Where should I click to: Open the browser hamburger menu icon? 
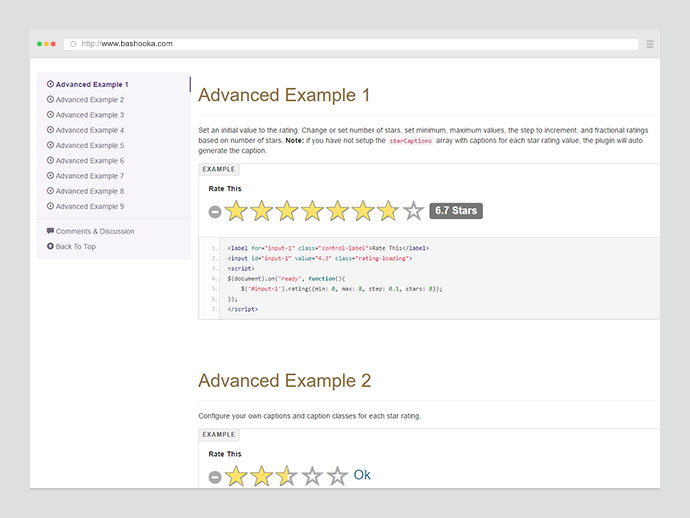point(650,44)
